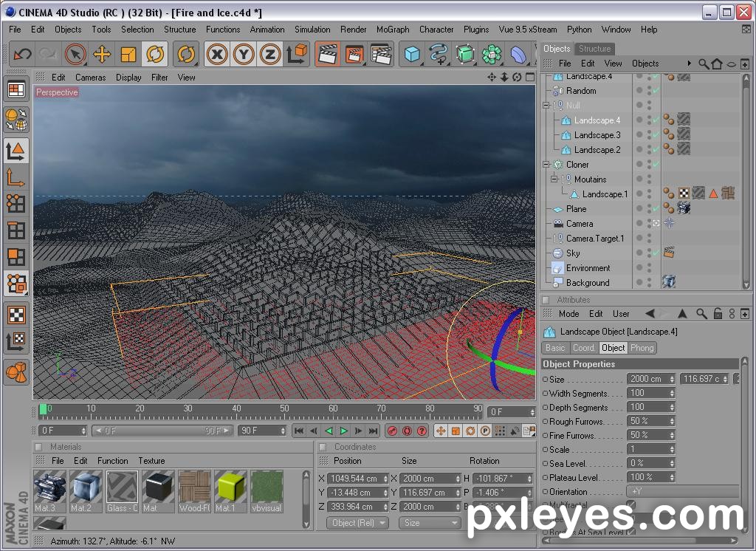Open the MoGraph menu
This screenshot has height=551, width=756.
(x=393, y=30)
